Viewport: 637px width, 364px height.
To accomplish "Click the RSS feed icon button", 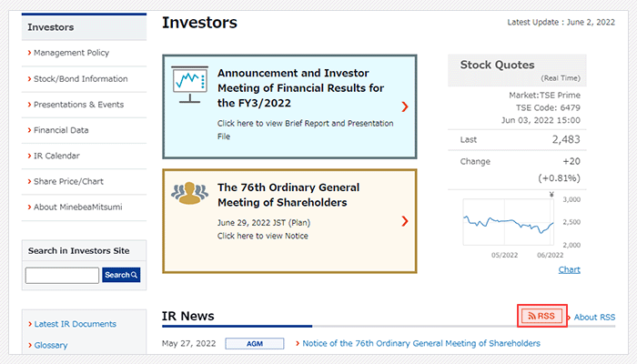I will pos(542,316).
